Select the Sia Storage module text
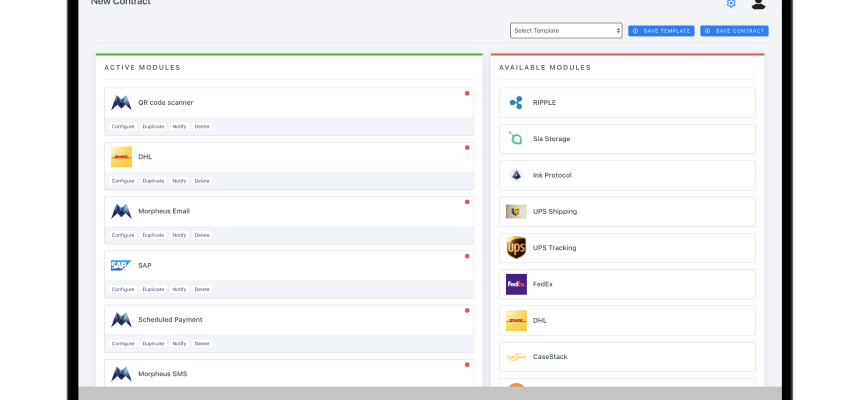 [x=551, y=139]
